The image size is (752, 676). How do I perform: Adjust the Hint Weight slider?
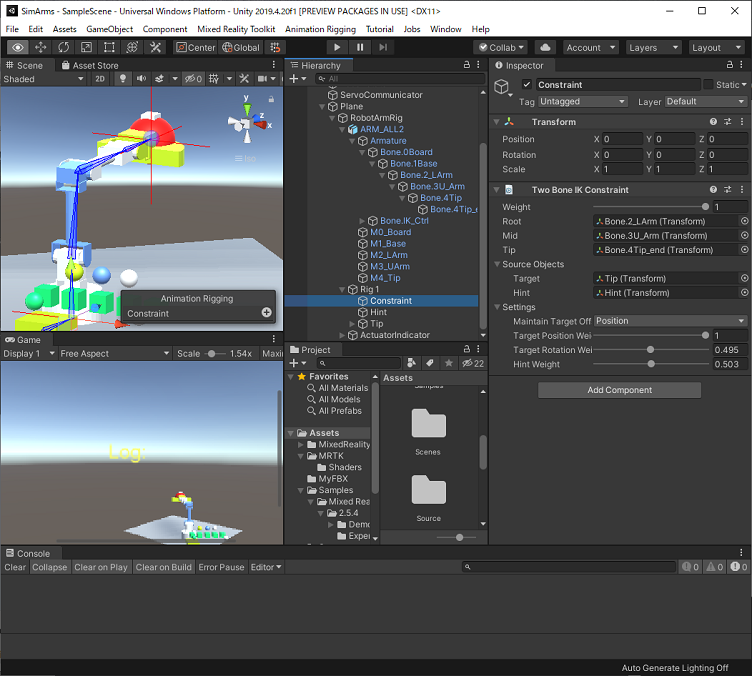click(651, 364)
